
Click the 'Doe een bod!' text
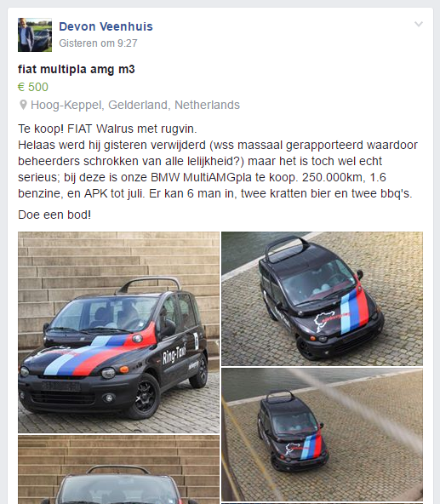(54, 215)
